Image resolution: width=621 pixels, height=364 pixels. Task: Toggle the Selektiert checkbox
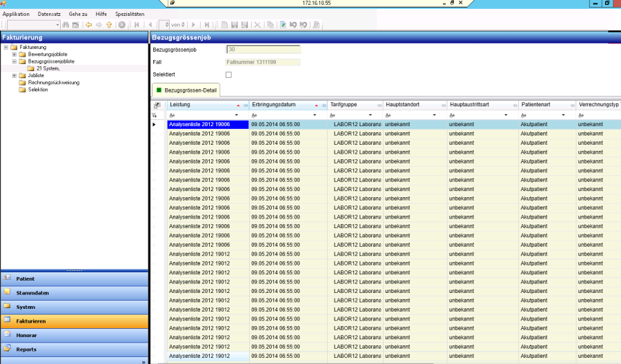click(x=229, y=74)
